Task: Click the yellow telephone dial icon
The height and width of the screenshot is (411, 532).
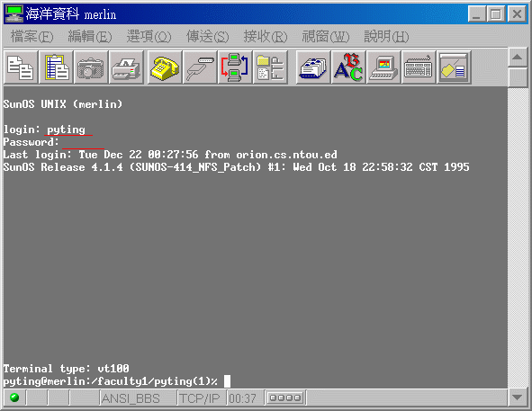Action: pyautogui.click(x=165, y=67)
